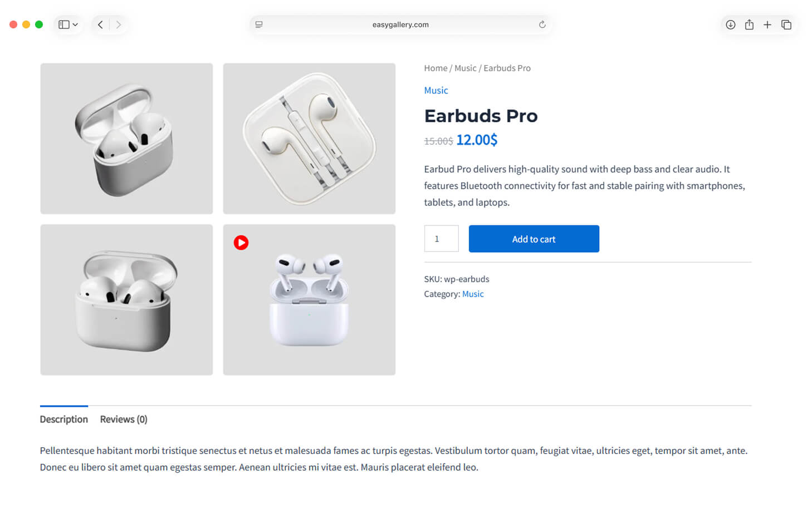
Task: Click the quantity input field
Action: [x=441, y=239]
